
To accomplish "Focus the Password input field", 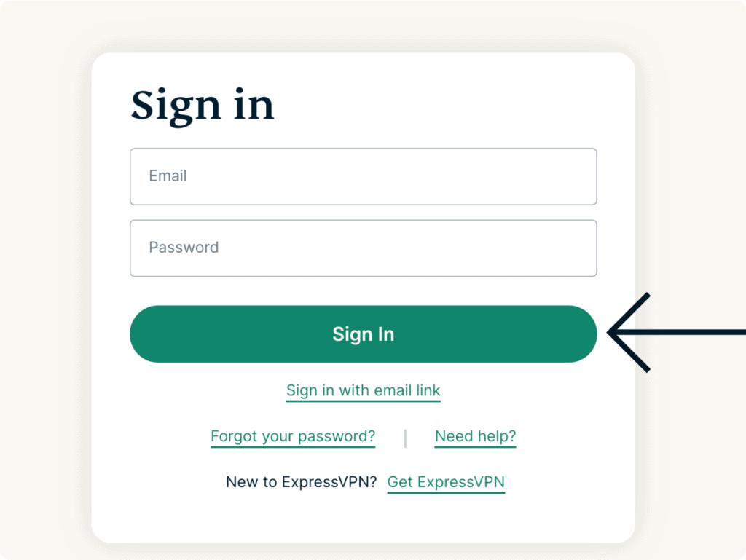I will point(363,248).
